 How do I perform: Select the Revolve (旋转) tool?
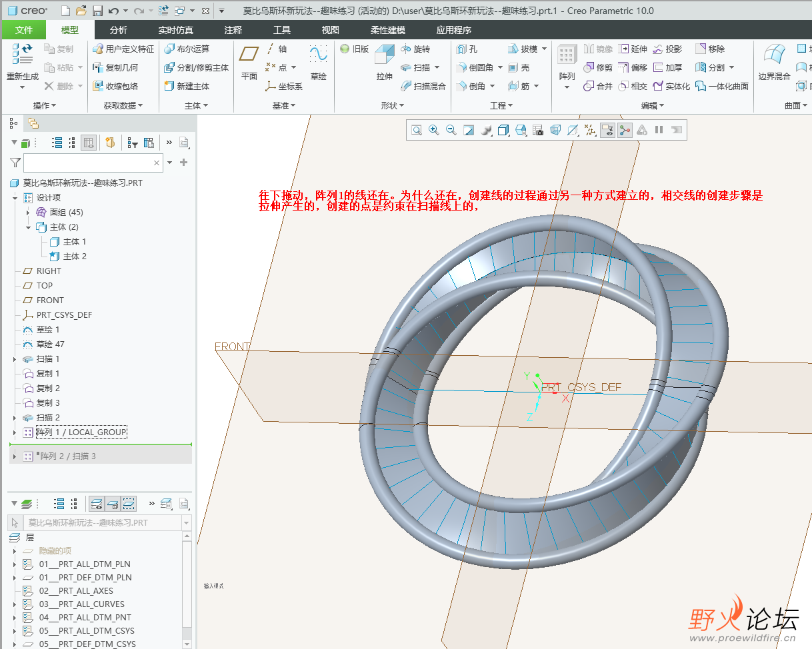pos(415,49)
